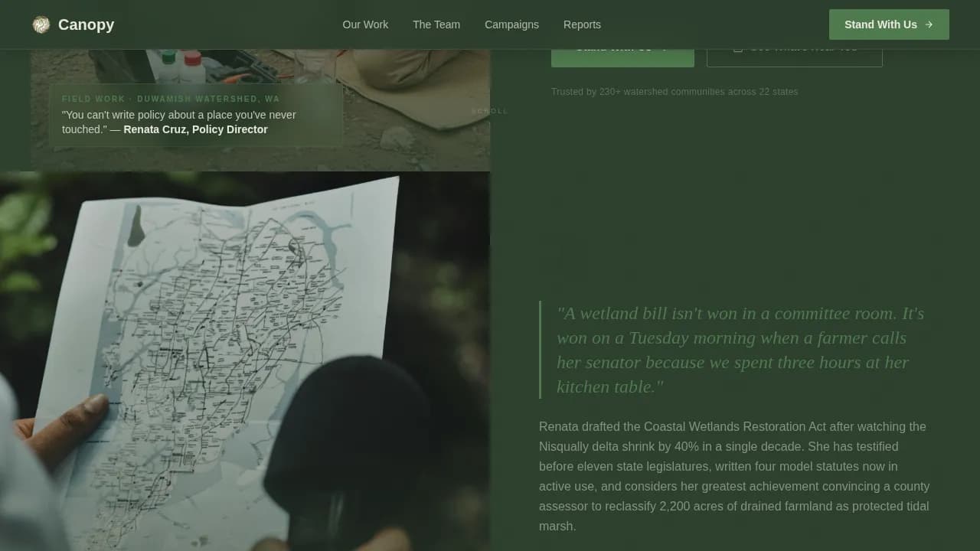Click the vertical SCROLL indicator
This screenshot has height=551, width=980.
click(490, 110)
